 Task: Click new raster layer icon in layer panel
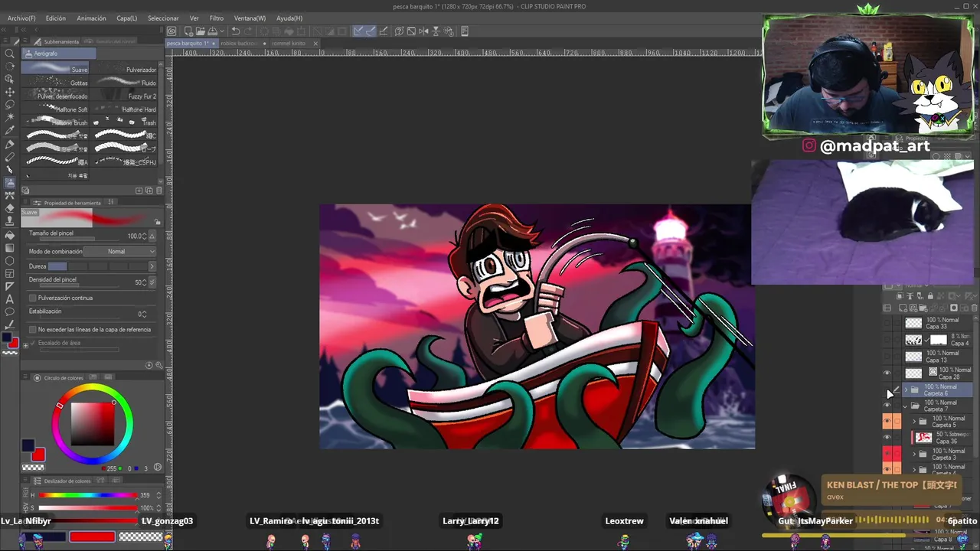pos(903,308)
